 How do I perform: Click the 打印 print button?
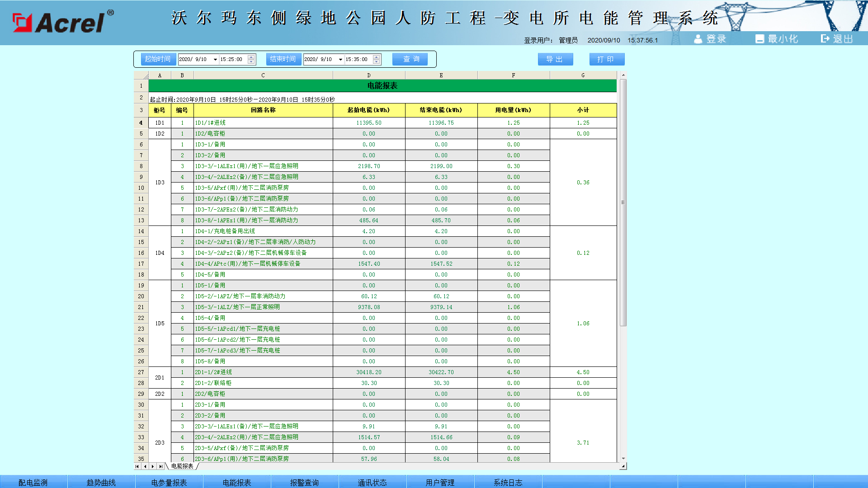[606, 59]
